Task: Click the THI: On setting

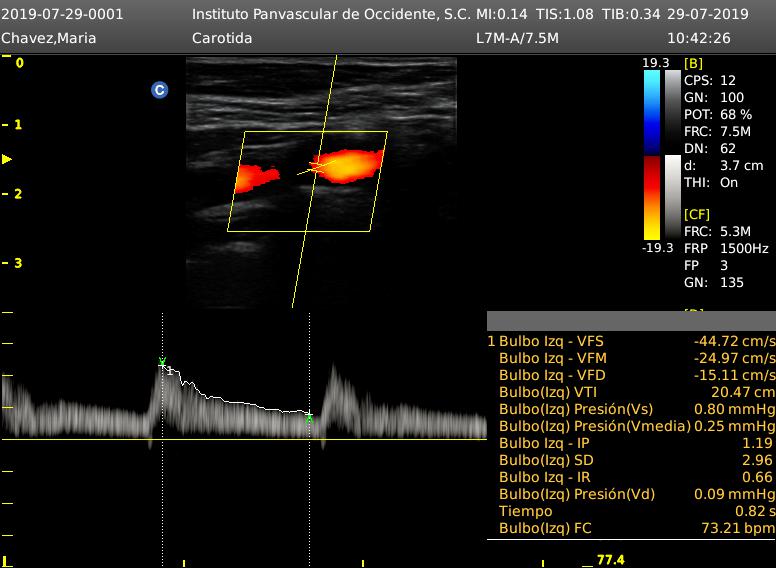Action: [x=711, y=183]
